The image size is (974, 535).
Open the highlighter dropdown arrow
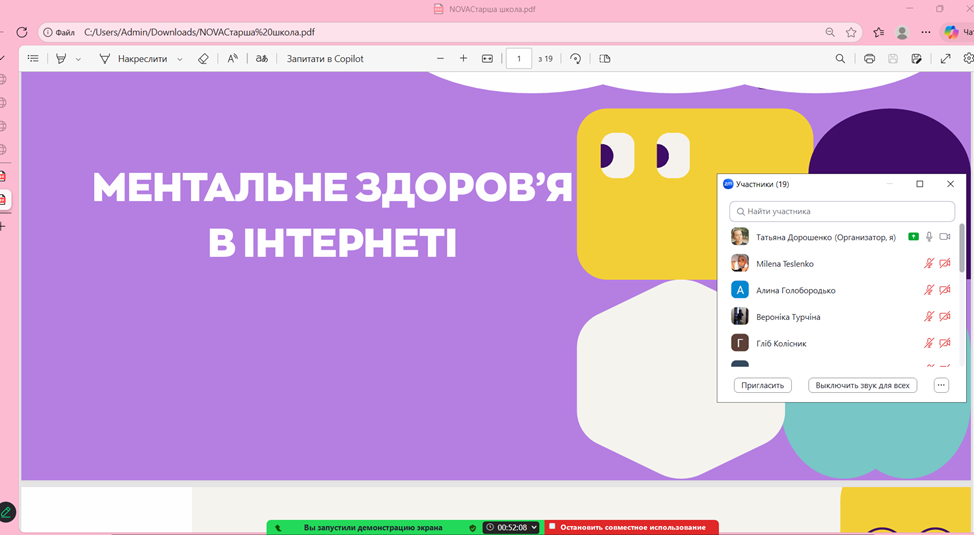pos(78,59)
